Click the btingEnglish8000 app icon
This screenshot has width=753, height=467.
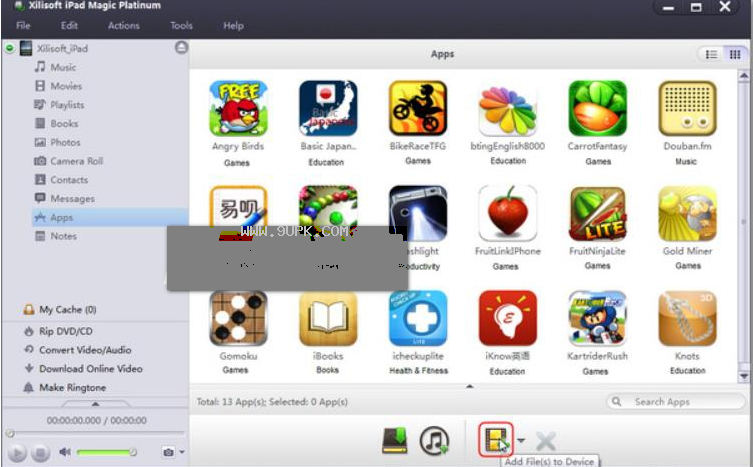point(508,109)
